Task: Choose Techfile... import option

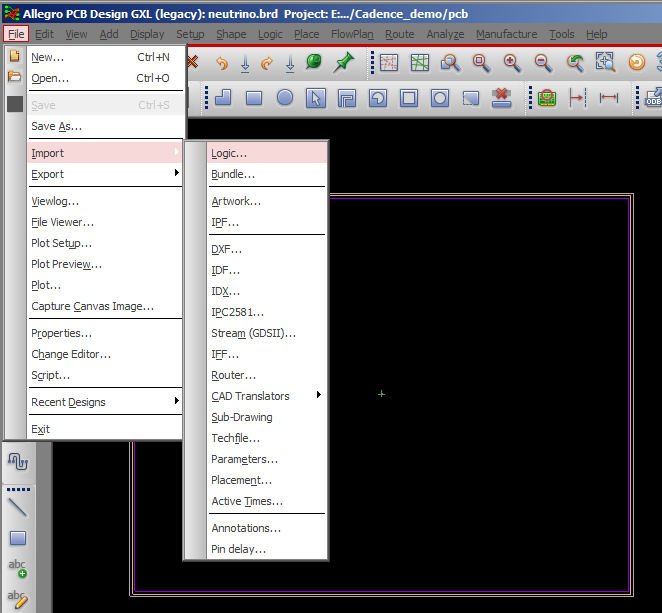Action: tap(267, 438)
